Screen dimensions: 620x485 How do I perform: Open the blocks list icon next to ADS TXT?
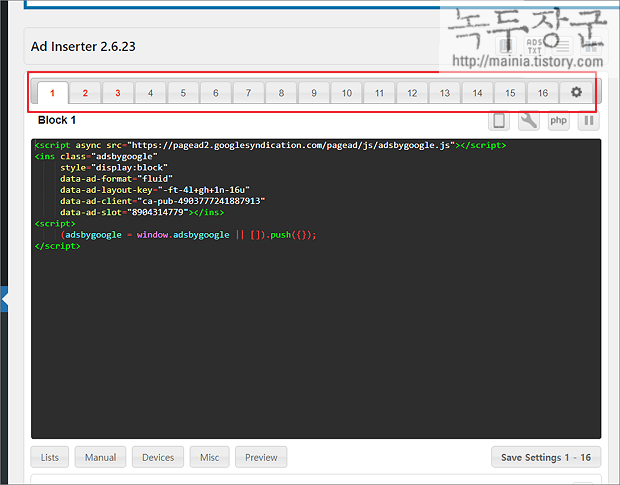563,46
